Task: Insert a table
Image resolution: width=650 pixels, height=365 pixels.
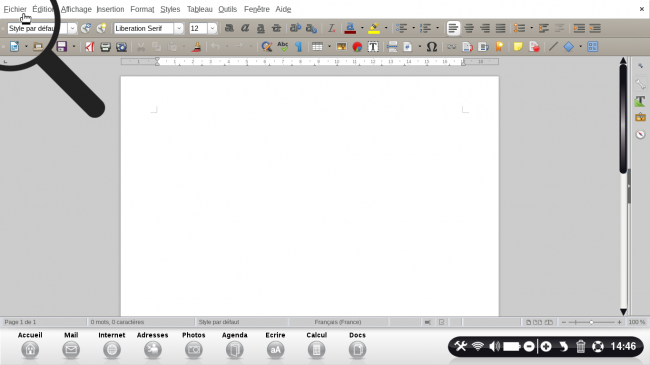Action: click(x=318, y=46)
